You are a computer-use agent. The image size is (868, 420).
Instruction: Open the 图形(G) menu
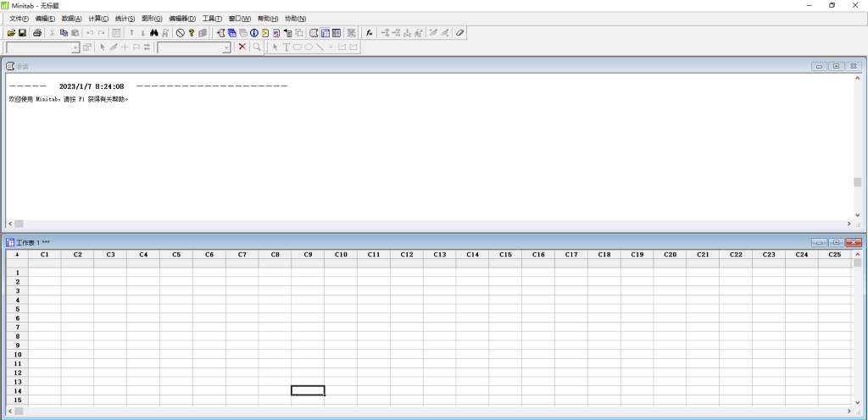coord(152,19)
